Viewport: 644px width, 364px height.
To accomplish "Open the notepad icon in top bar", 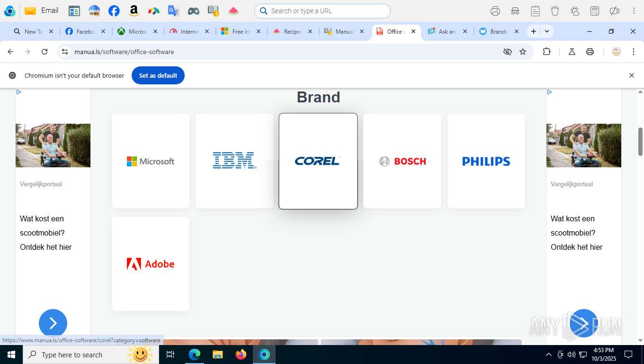I will tap(535, 11).
